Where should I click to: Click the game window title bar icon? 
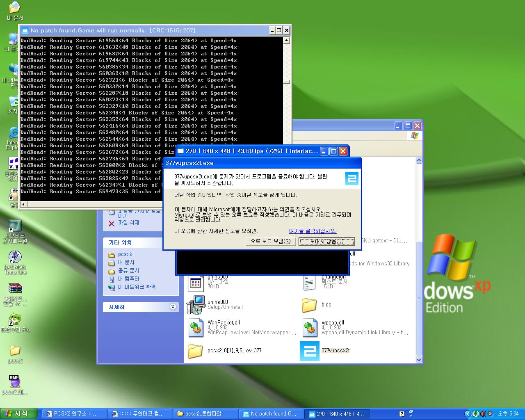click(180, 151)
